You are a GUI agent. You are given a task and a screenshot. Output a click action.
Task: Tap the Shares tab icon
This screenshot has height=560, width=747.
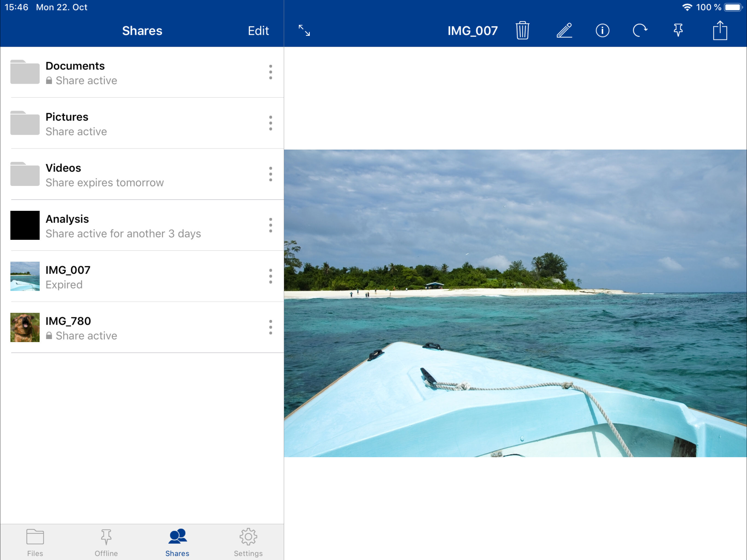(x=177, y=542)
